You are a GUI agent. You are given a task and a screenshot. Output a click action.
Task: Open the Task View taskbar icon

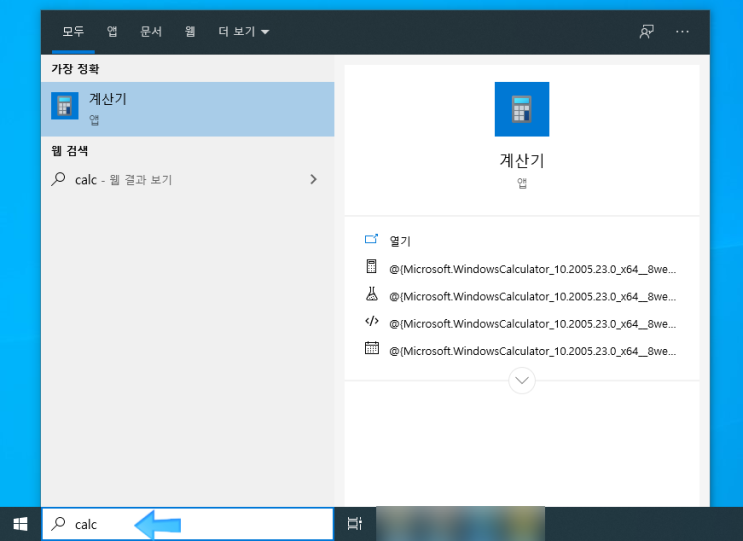tap(354, 524)
